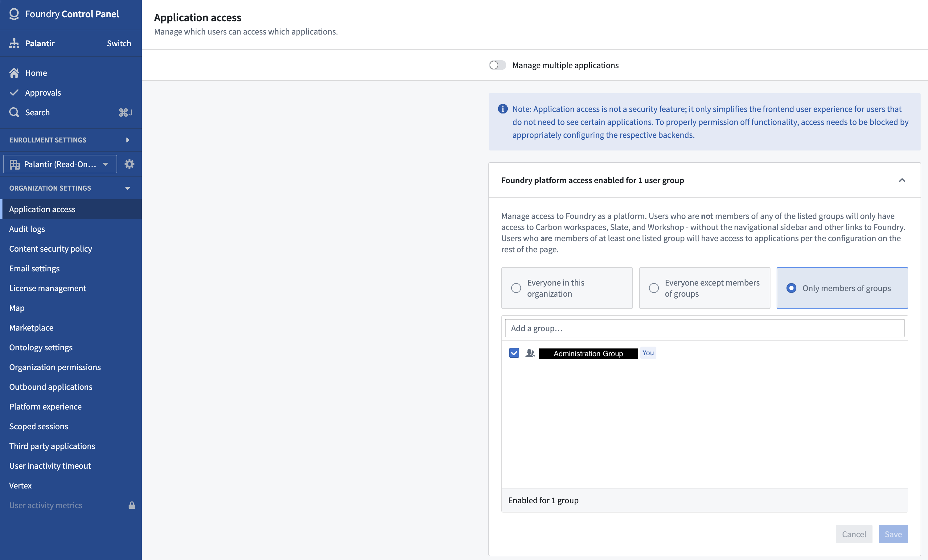Image resolution: width=928 pixels, height=560 pixels.
Task: Click the Palantir enrollment hierarchy icon
Action: coord(14,43)
